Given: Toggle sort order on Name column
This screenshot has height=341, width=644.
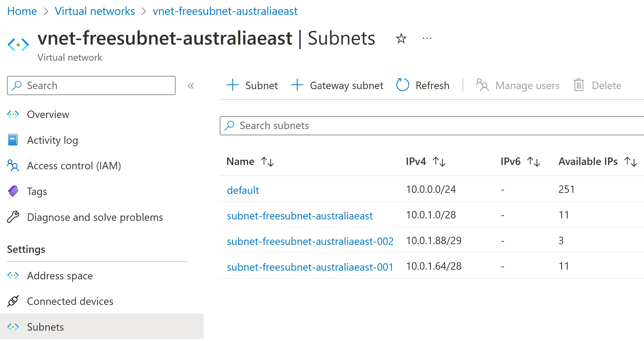Looking at the screenshot, I should pyautogui.click(x=267, y=161).
